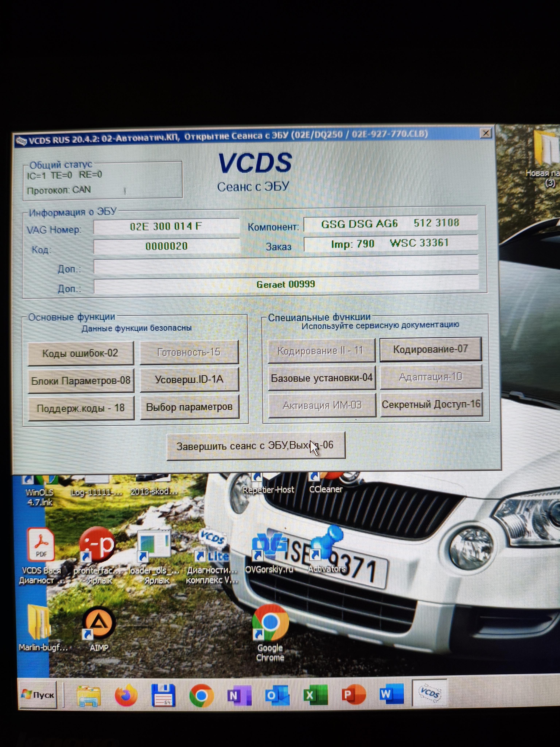The width and height of the screenshot is (560, 747).
Task: Click the VAG Номер field
Action: [x=166, y=226]
